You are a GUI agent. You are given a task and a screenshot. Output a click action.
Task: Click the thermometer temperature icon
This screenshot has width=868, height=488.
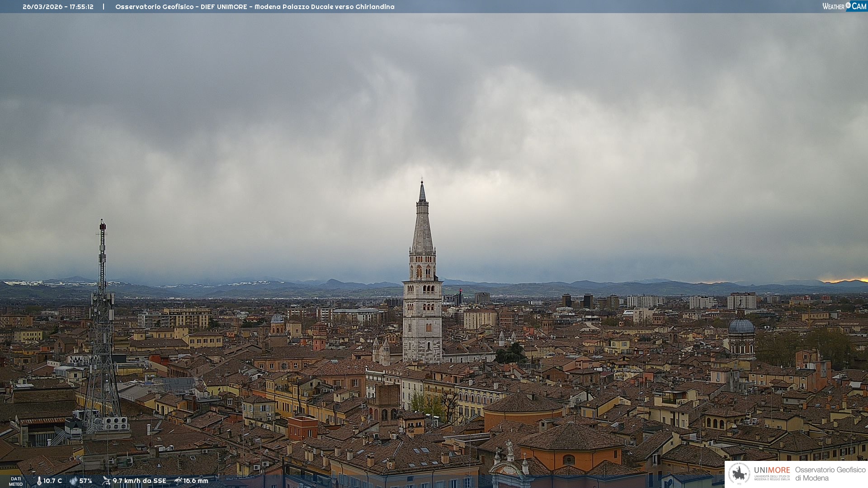(x=39, y=481)
